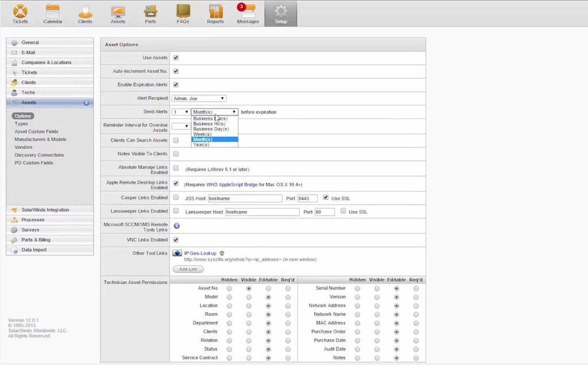Enable Casper Links checkbox
Screen dimensions: 588x365
[x=176, y=198]
